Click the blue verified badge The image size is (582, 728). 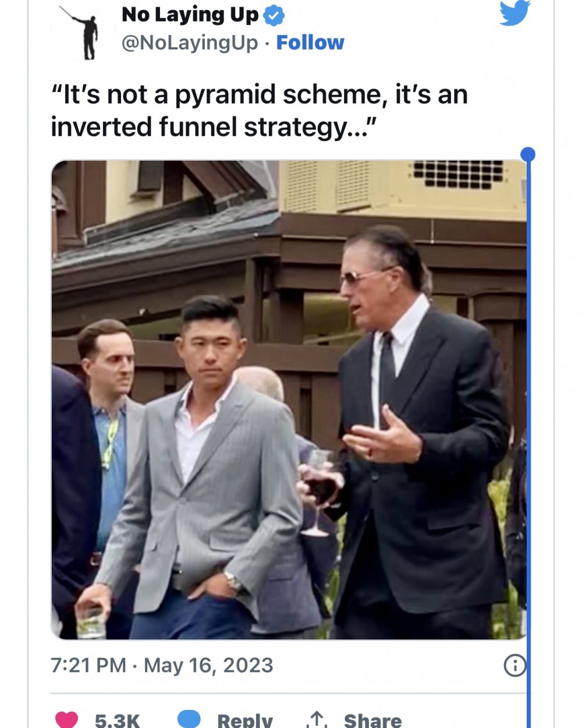[274, 16]
